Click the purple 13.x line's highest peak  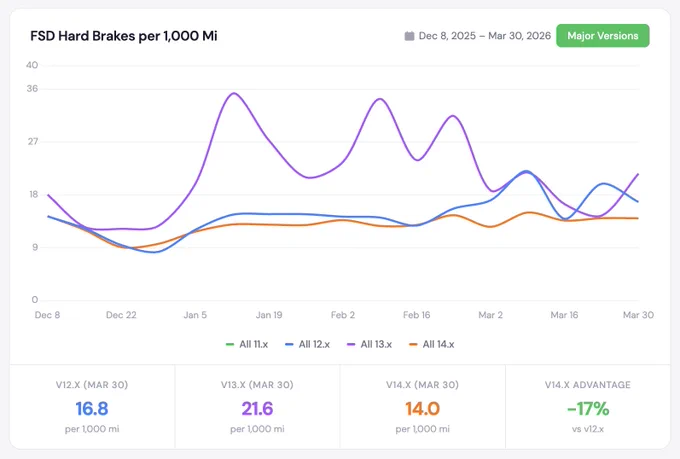(234, 93)
